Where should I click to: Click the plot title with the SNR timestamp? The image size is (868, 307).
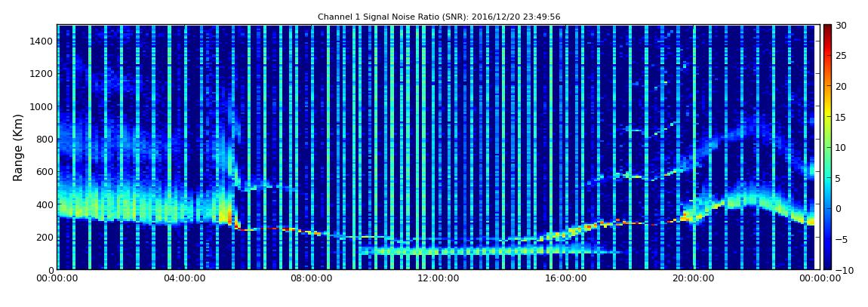439,17
